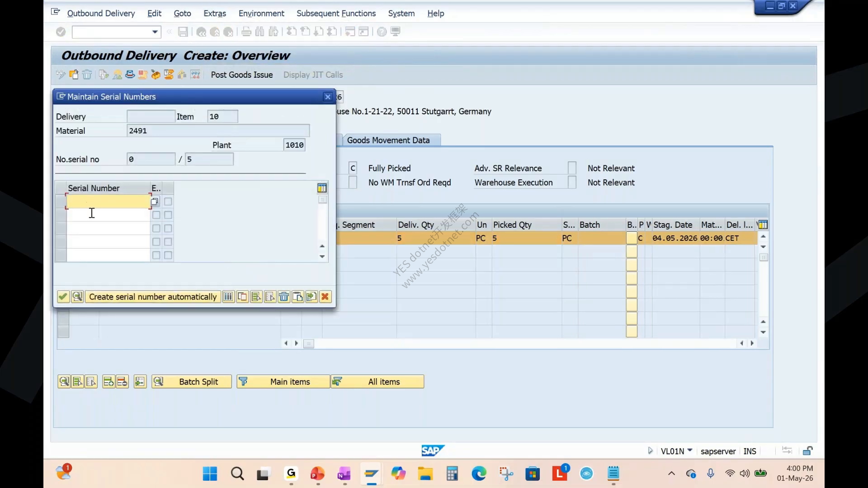Viewport: 868px width, 488px height.
Task: Click the Post Goods Issue button
Action: pos(242,75)
